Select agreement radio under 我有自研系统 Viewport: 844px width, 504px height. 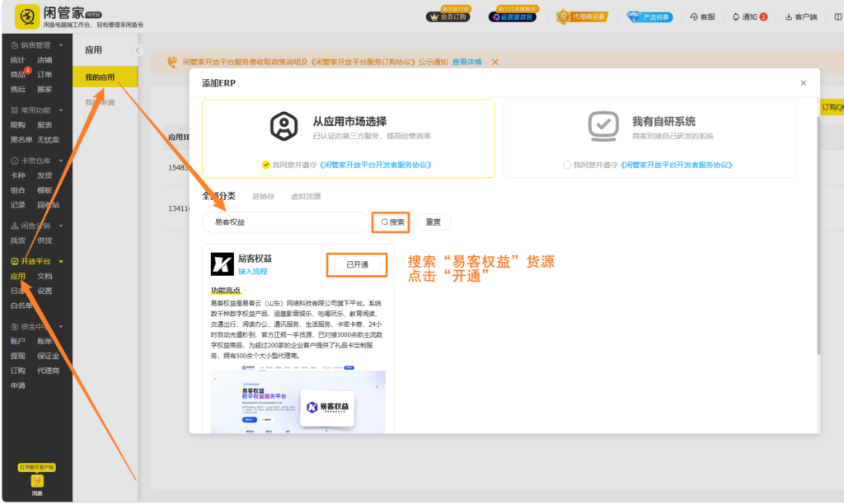[567, 166]
